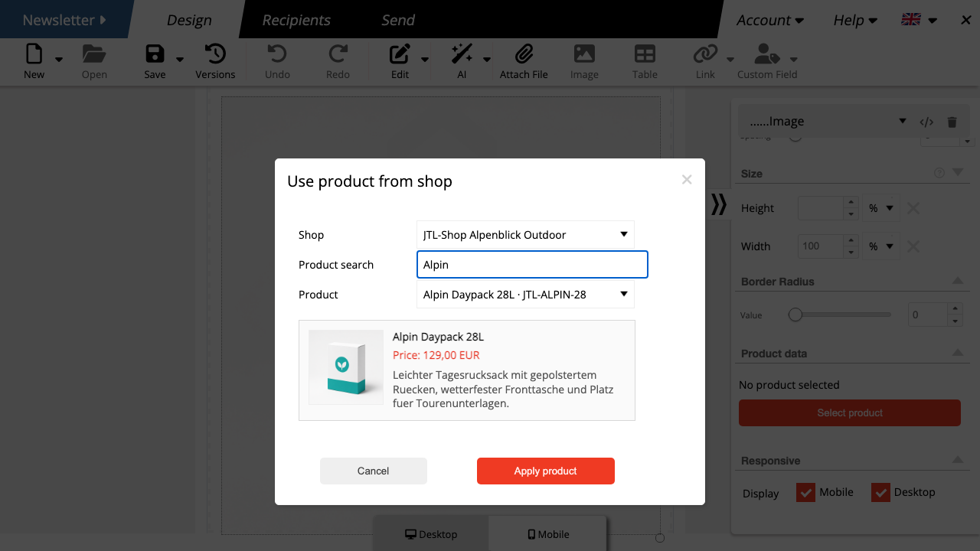Clear the Height value X icon

click(x=913, y=208)
